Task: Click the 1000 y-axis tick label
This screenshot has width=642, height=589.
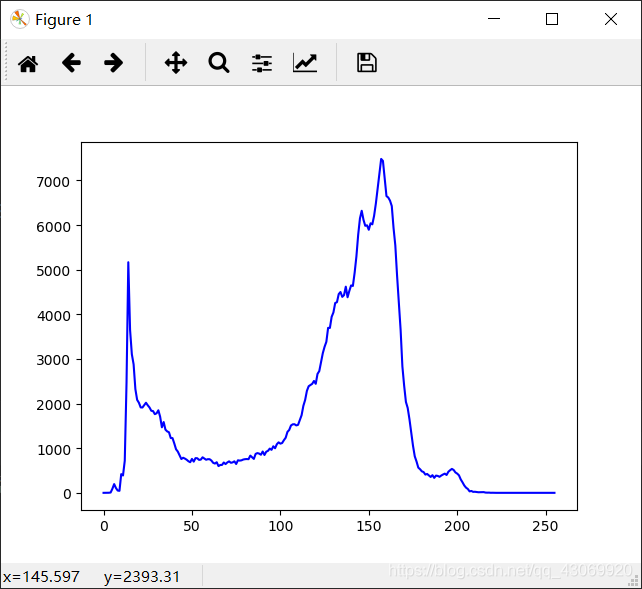Action: (x=53, y=449)
